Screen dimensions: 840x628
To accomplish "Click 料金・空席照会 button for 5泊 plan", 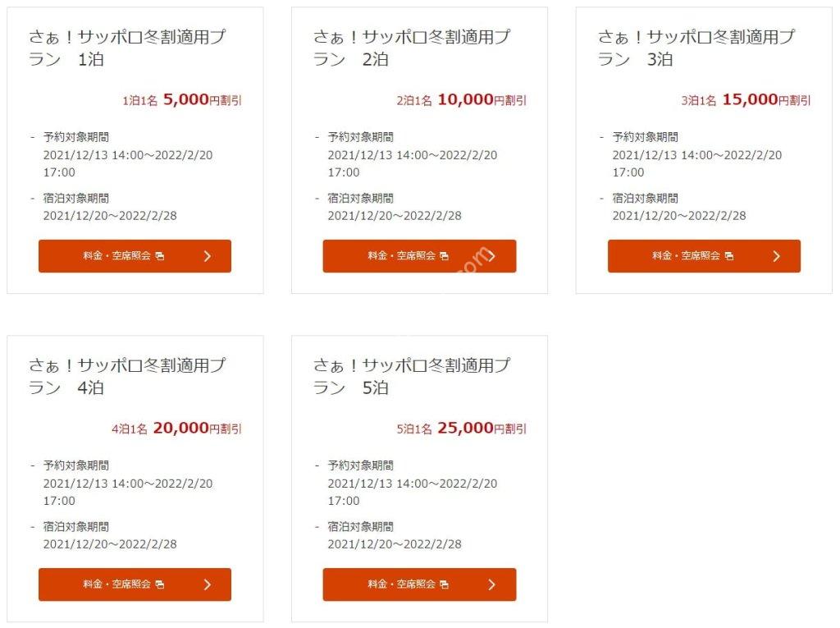I will (419, 584).
